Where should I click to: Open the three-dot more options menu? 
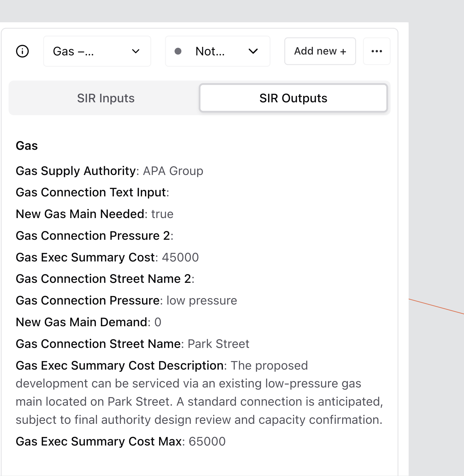pyautogui.click(x=376, y=51)
